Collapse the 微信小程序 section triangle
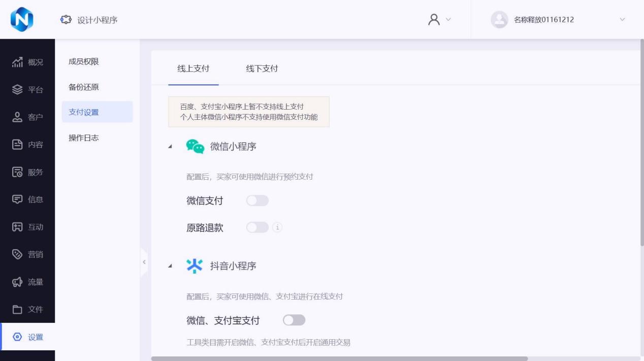Screen dimensions: 644x361 [x=171, y=147]
